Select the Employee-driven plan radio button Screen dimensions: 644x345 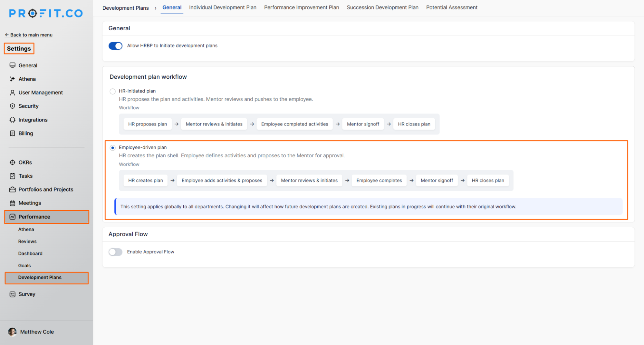tap(112, 148)
